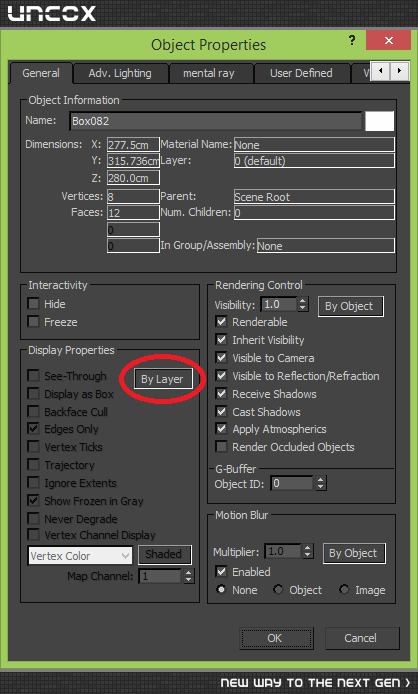This screenshot has width=418, height=694.
Task: Open the User Defined tab
Action: 301,73
